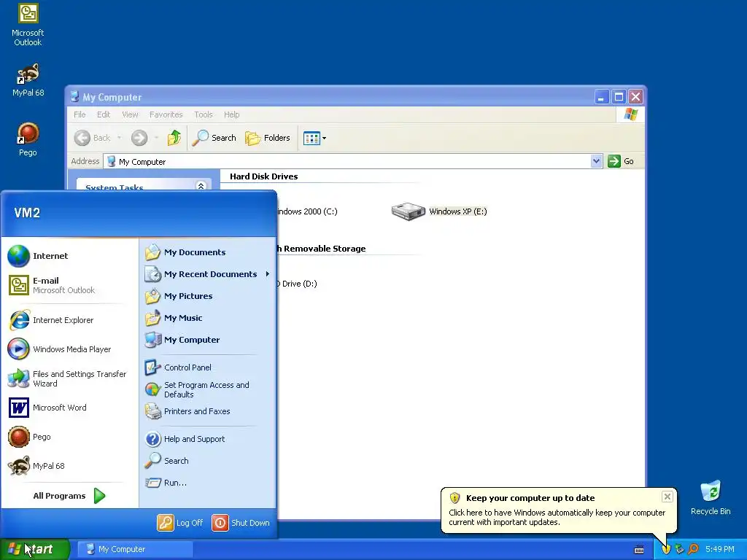Open the Favorites menu

(x=166, y=114)
